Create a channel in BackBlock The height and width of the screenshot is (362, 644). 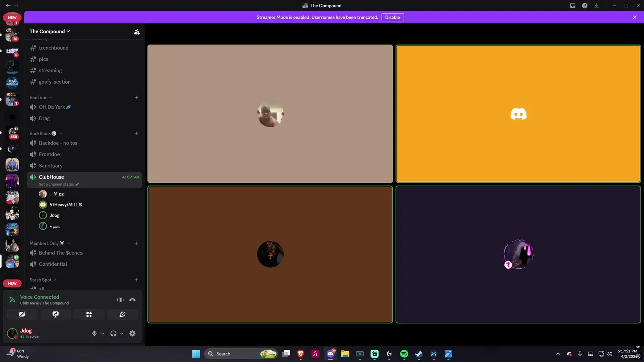point(136,133)
